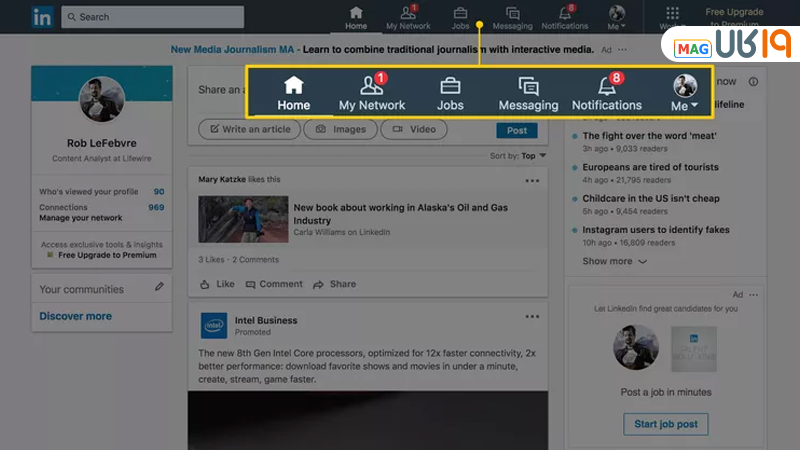The height and width of the screenshot is (450, 800).
Task: Check the Notifications bell icon
Action: (606, 85)
